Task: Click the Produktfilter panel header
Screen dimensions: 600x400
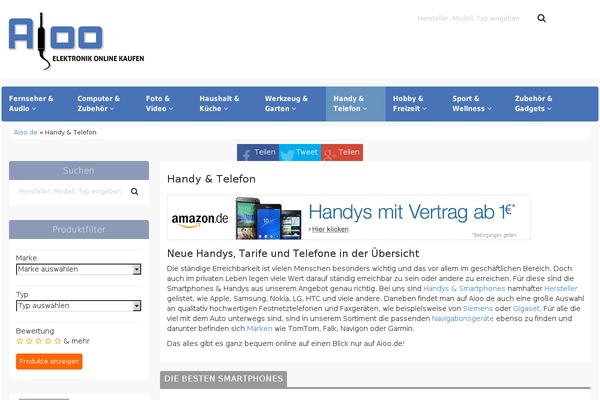Action: point(79,229)
